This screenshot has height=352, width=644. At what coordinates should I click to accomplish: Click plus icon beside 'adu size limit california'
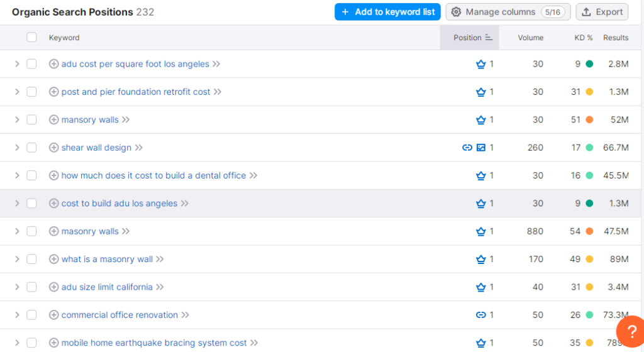pyautogui.click(x=53, y=287)
